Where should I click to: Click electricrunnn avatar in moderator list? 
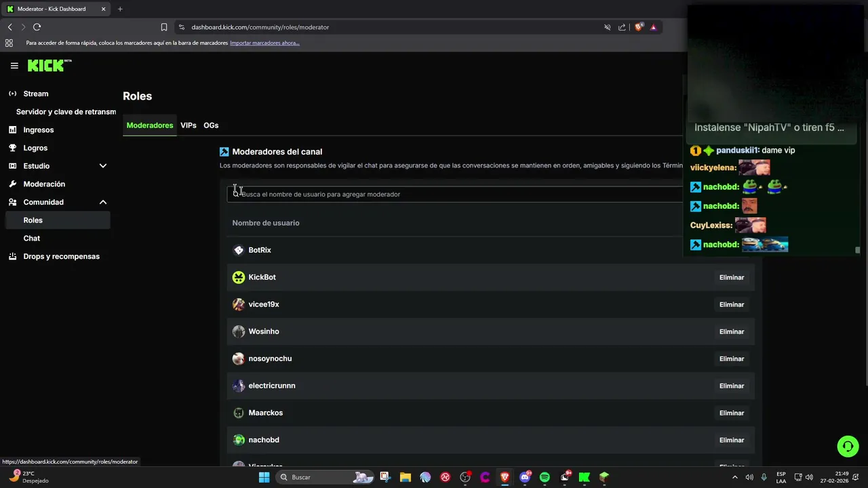point(239,386)
